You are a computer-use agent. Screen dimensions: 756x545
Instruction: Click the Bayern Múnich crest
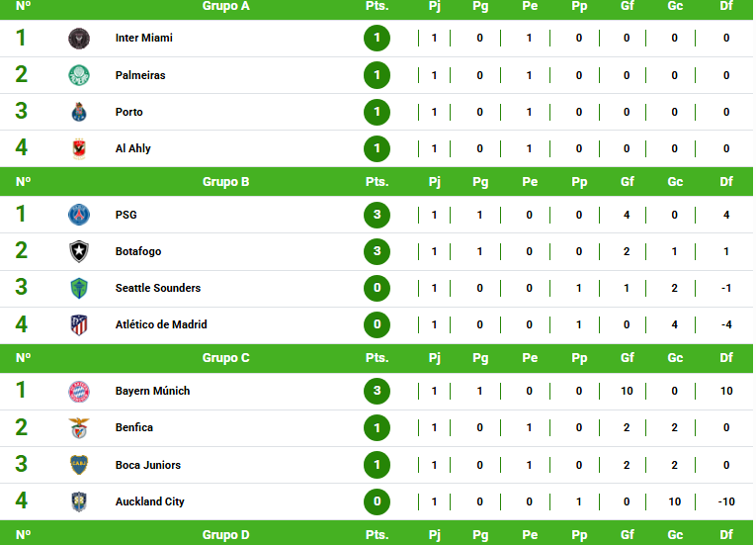(79, 392)
